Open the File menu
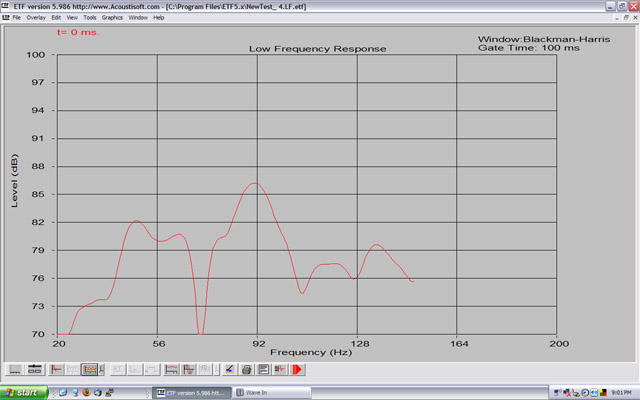Viewport: 640px width, 400px height. tap(16, 18)
